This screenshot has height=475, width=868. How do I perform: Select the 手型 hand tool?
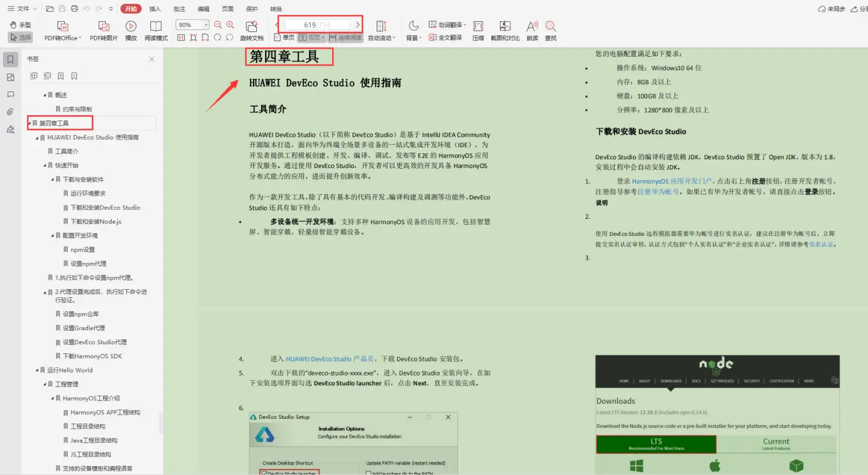point(21,25)
